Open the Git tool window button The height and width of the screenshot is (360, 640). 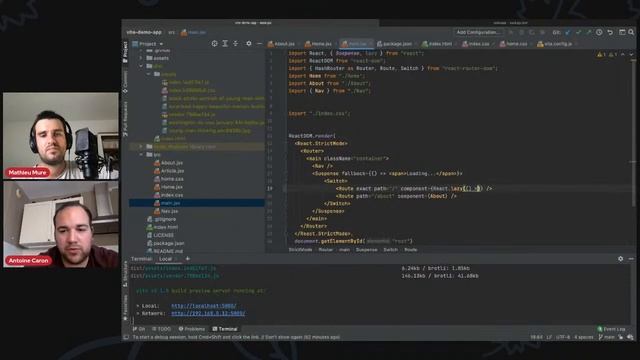pos(139,329)
